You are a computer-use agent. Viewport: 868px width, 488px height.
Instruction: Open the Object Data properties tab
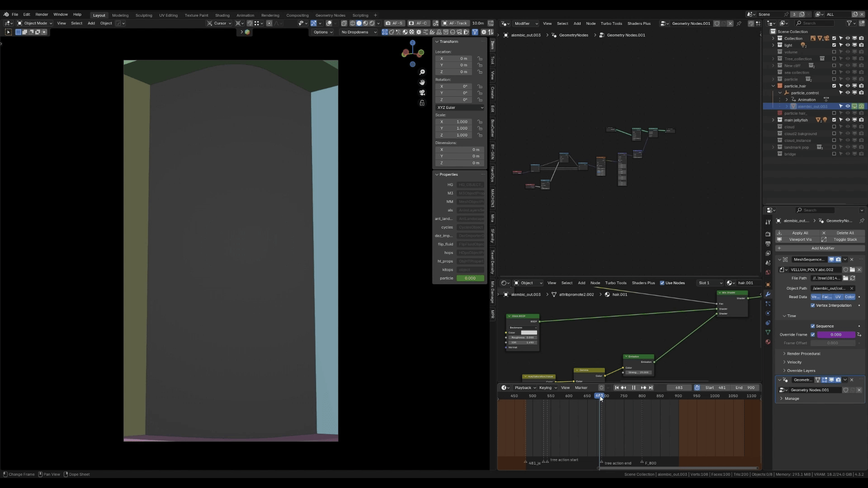(768, 332)
